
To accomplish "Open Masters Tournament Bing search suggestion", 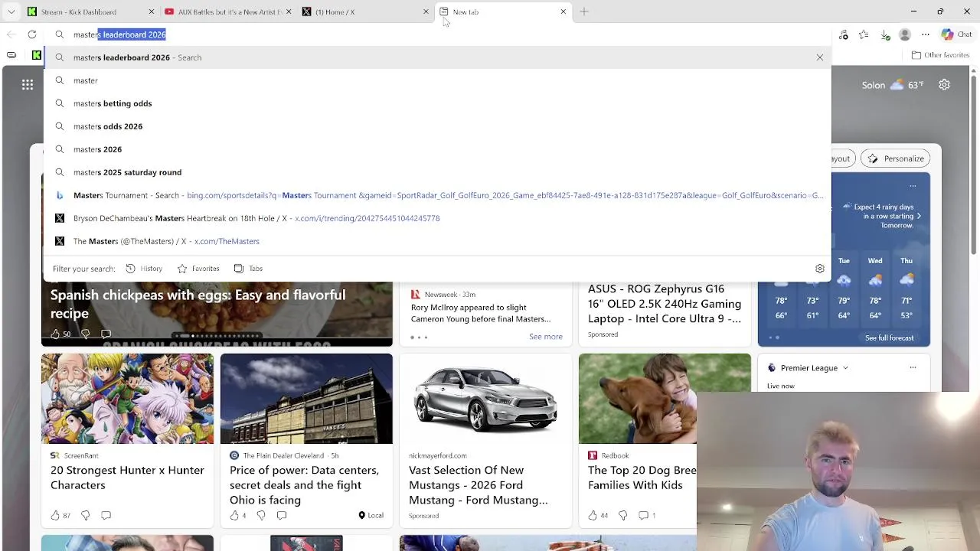I will tap(437, 195).
